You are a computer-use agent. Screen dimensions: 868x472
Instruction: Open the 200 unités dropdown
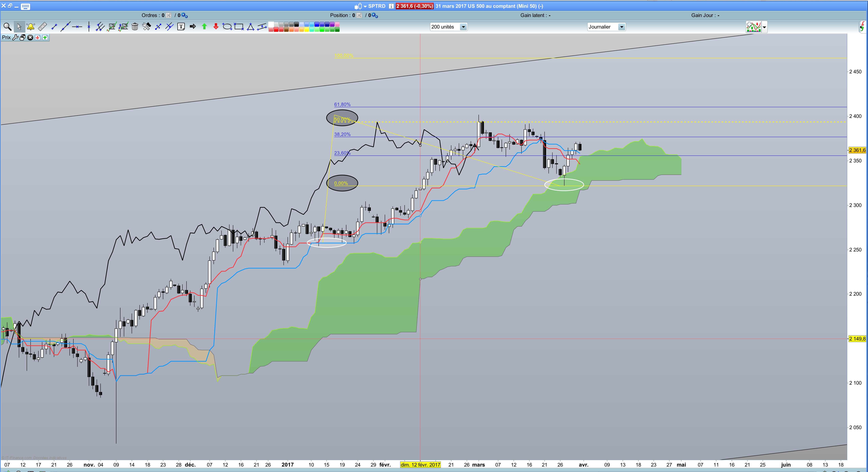(x=463, y=27)
